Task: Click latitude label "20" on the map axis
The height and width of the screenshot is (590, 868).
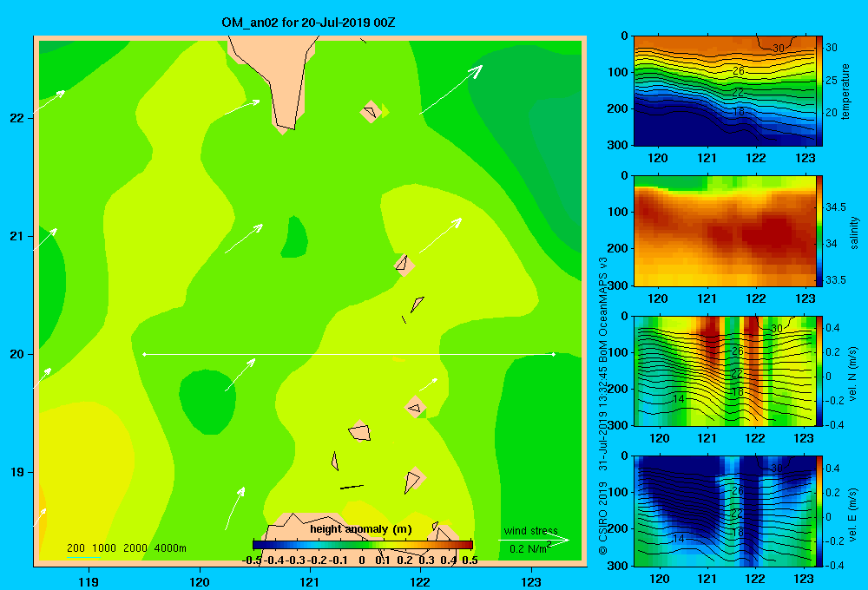Action: (17, 354)
